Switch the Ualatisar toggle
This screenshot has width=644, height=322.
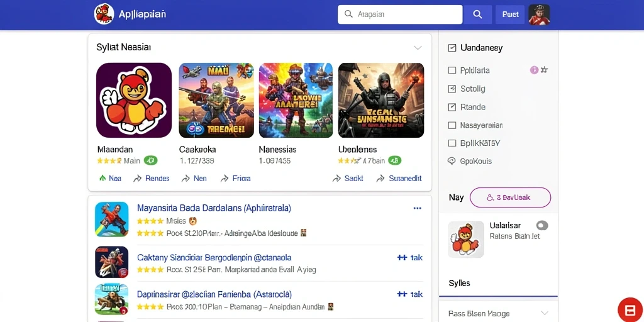click(x=542, y=226)
